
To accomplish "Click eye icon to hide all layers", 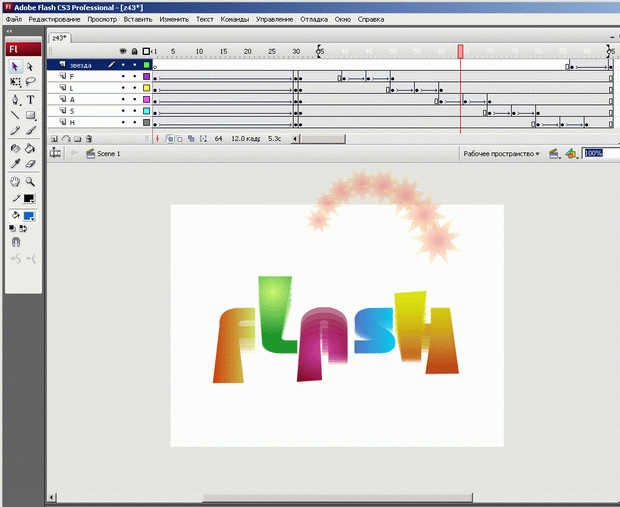I will click(123, 51).
